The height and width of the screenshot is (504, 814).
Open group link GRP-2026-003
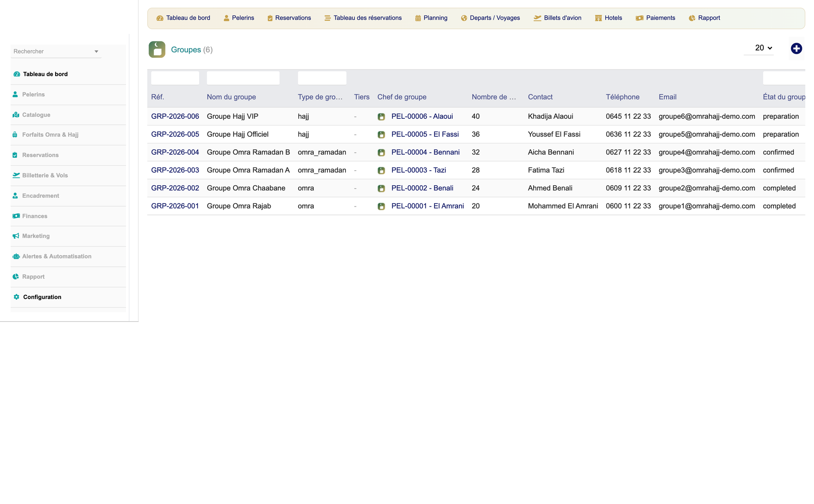(175, 170)
